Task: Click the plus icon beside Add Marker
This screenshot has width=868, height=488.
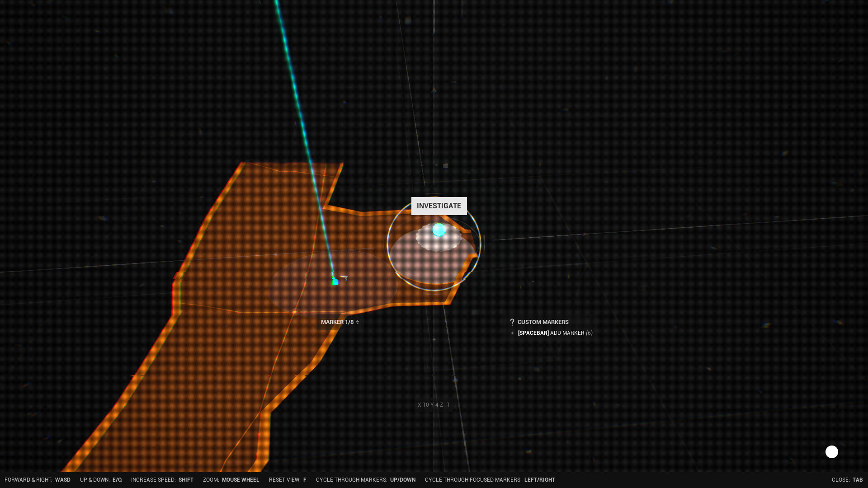Action: (x=512, y=333)
